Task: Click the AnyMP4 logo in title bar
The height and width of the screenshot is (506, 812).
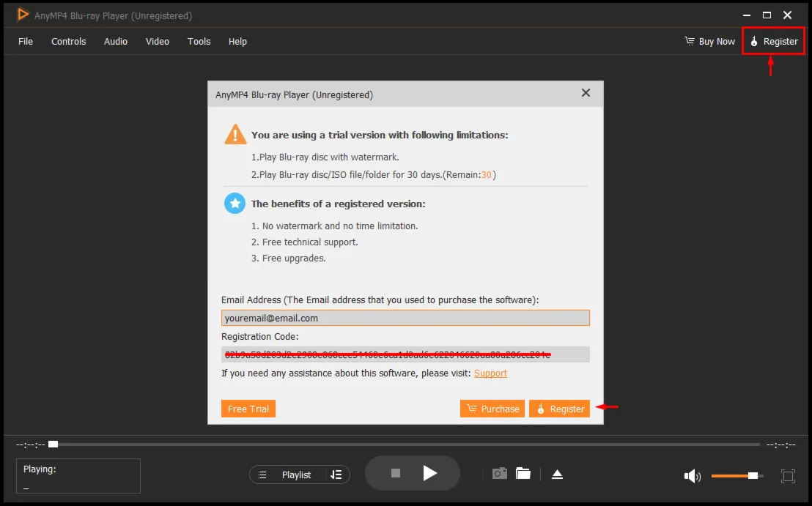Action: [23, 15]
